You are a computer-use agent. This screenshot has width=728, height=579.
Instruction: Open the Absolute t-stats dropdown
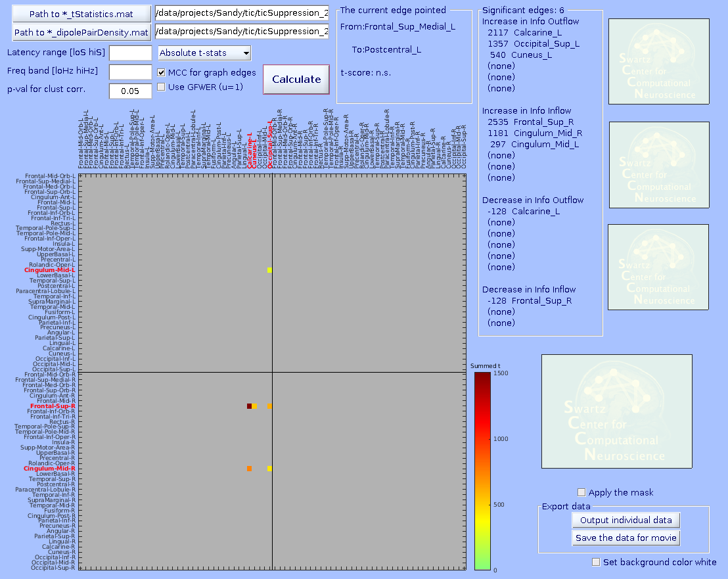click(204, 53)
